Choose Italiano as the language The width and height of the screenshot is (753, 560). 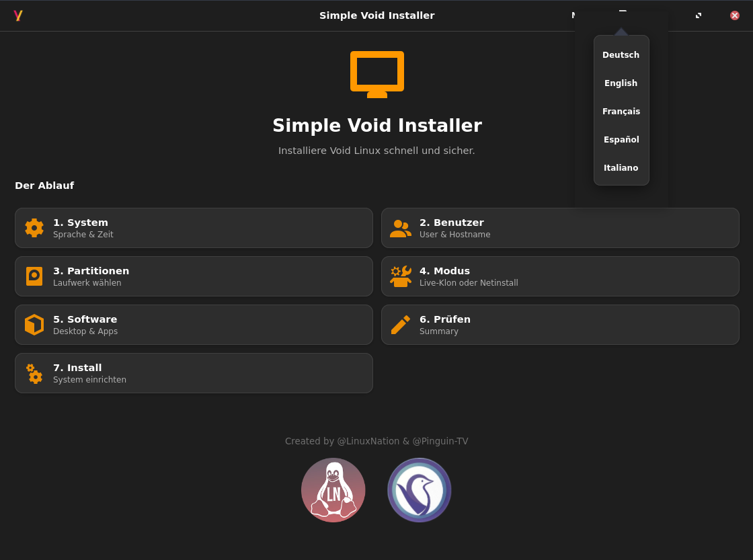[621, 167]
